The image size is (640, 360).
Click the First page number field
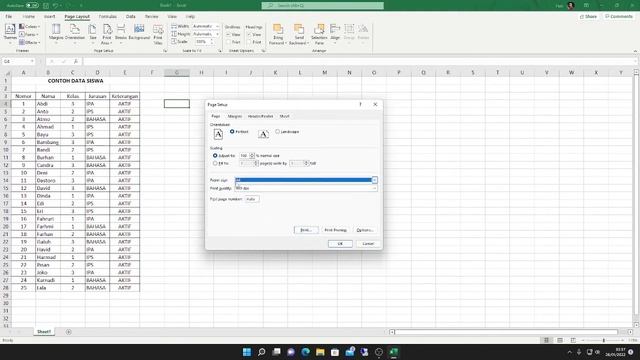pos(252,199)
